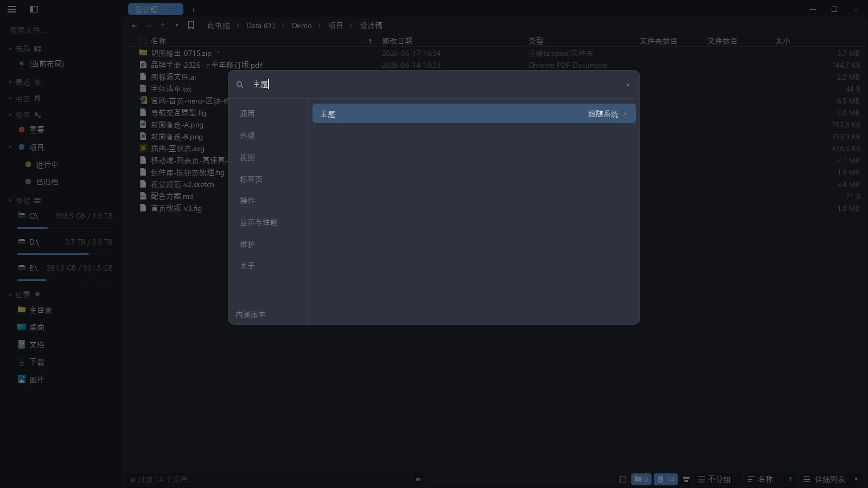
Task: Select the 主题 search result row
Action: pos(474,114)
